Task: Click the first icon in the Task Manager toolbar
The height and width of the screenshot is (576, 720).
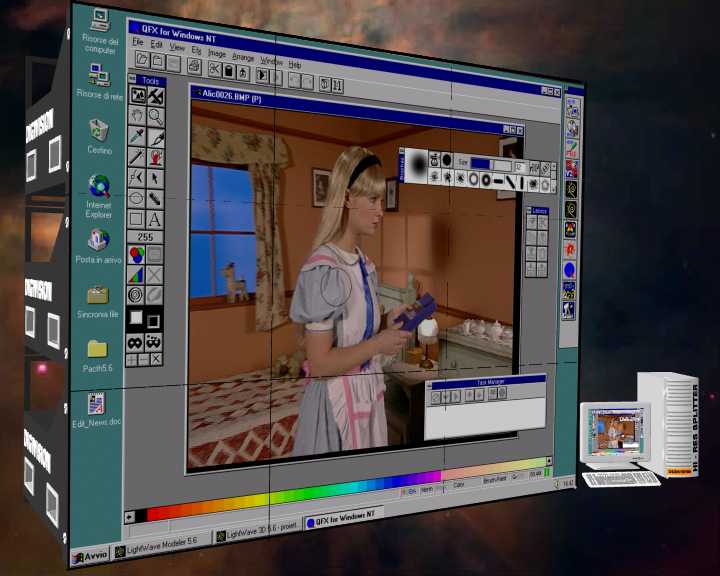Action: point(435,396)
